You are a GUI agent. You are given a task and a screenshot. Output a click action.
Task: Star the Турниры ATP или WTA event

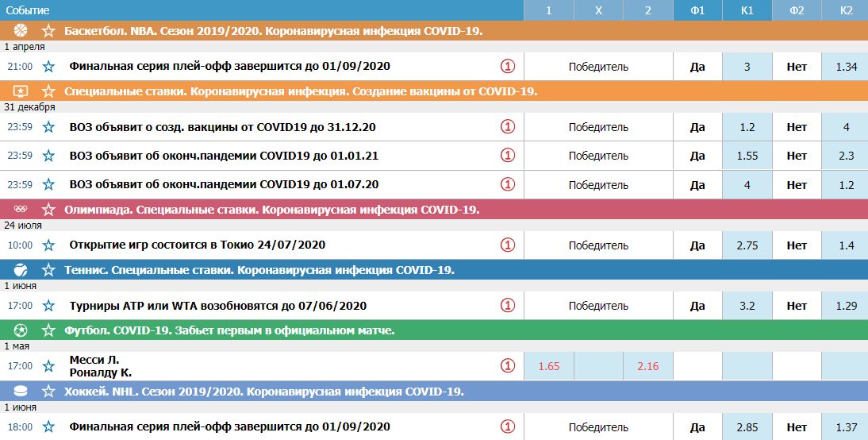point(48,306)
